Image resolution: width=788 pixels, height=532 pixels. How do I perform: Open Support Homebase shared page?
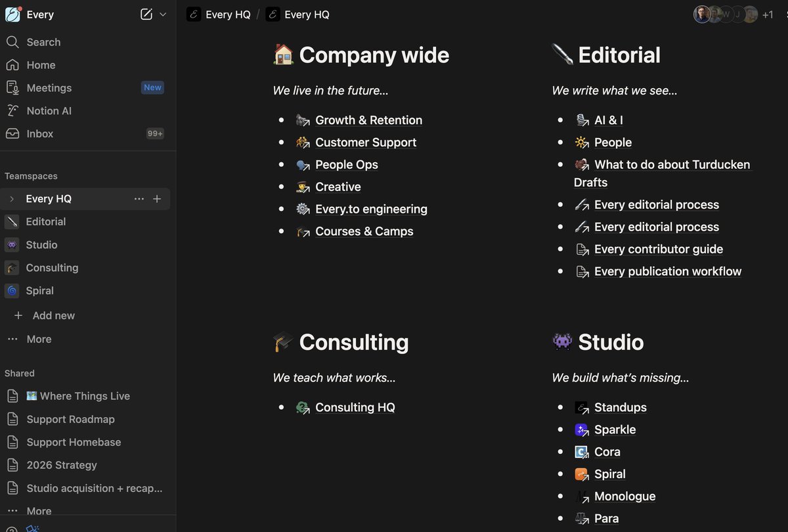coord(74,442)
